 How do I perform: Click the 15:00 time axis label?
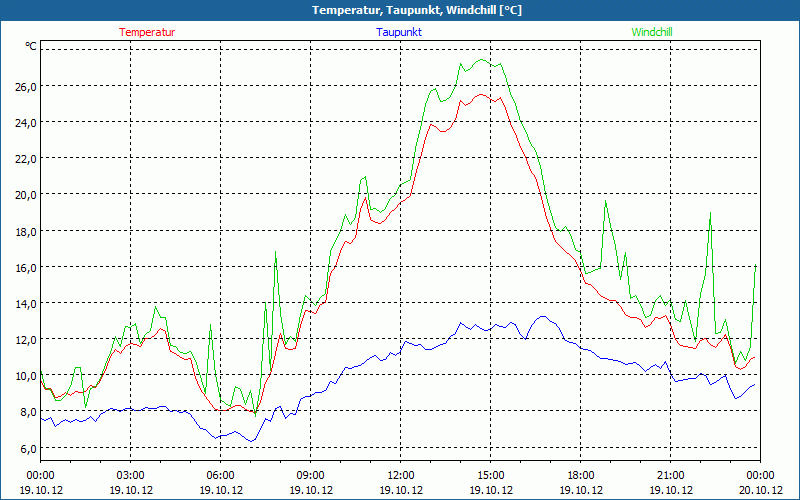click(491, 476)
